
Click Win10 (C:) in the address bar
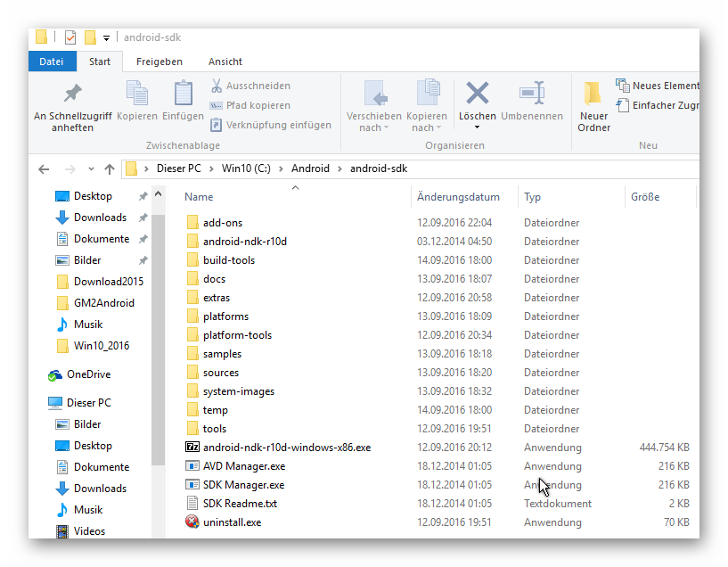point(246,168)
